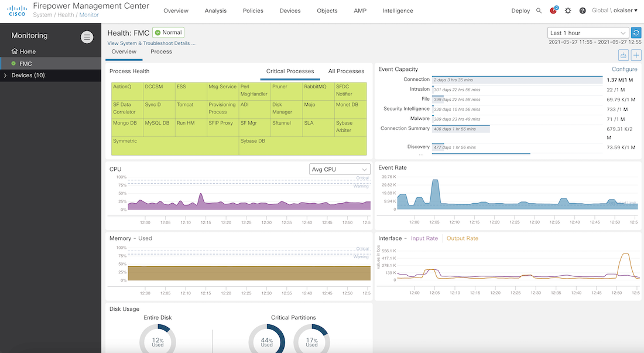
Task: Click the MySQL DB process tile
Action: point(159,128)
